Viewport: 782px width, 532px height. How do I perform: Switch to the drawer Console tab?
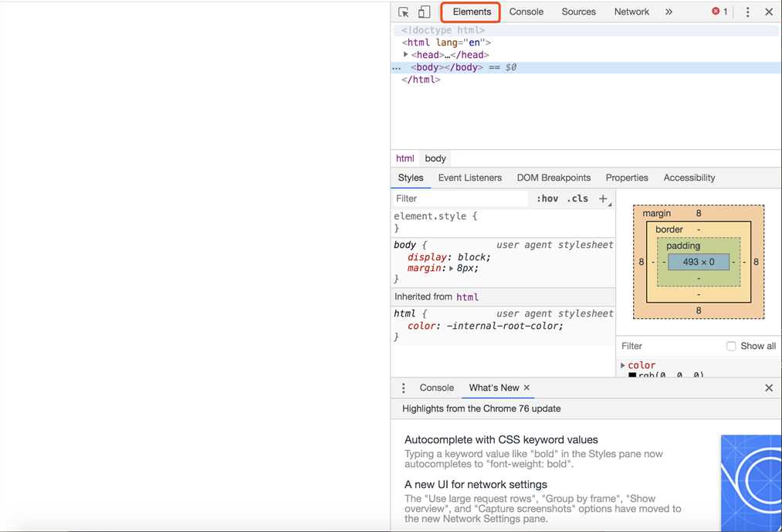(436, 388)
